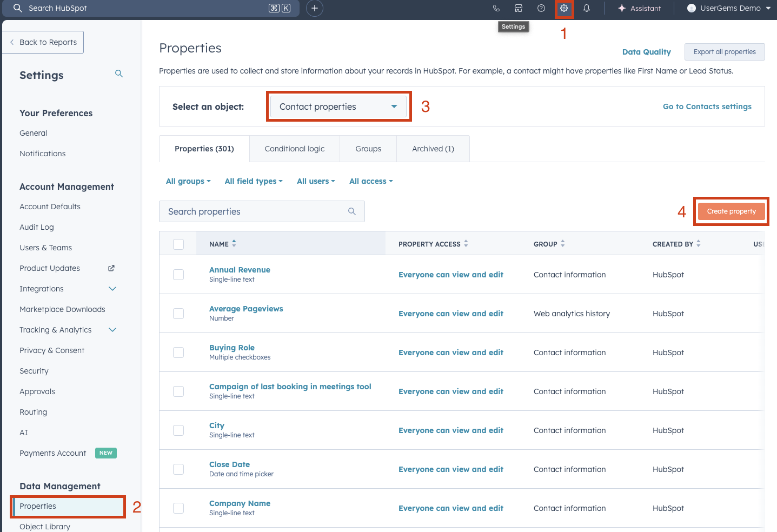Open the Buying Role property link
The height and width of the screenshot is (532, 777).
pos(231,348)
